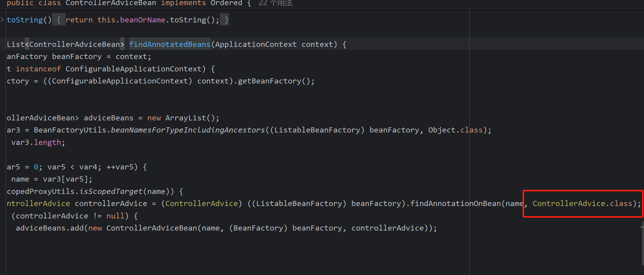
Task: Click the instanceof keyword
Action: 38,69
